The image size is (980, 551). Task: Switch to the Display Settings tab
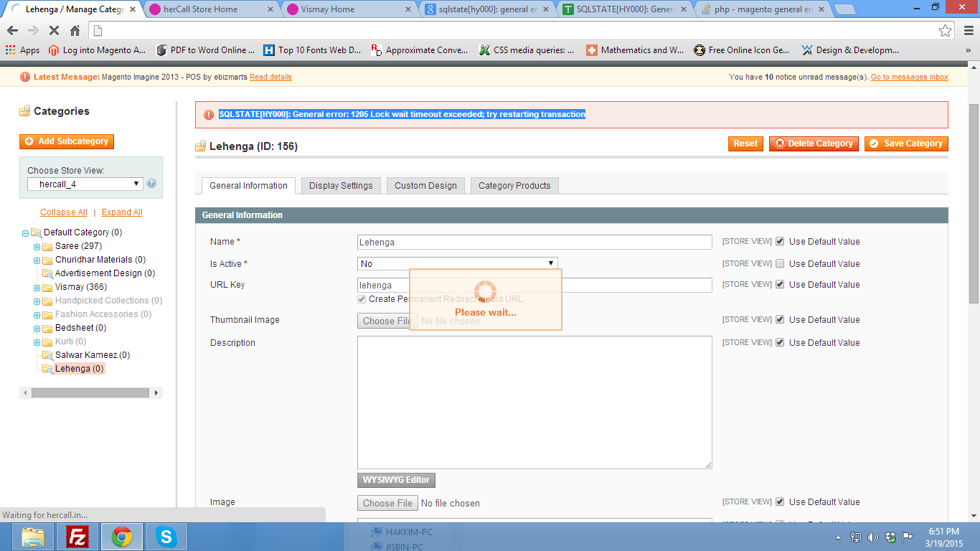[x=341, y=186]
